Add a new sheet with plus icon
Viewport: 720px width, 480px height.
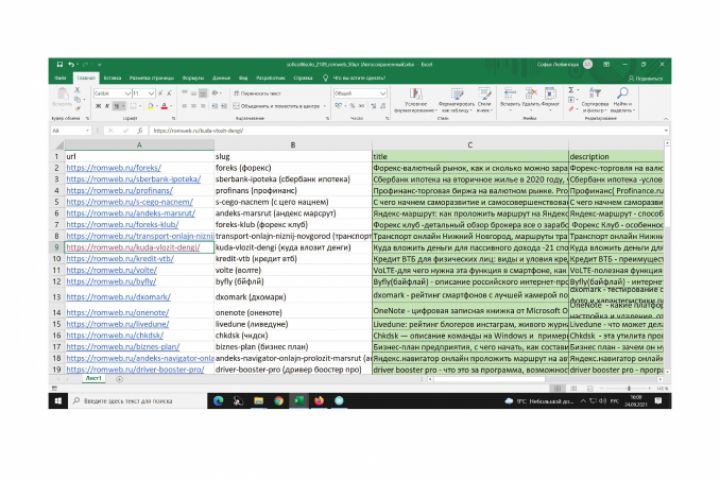coord(119,379)
